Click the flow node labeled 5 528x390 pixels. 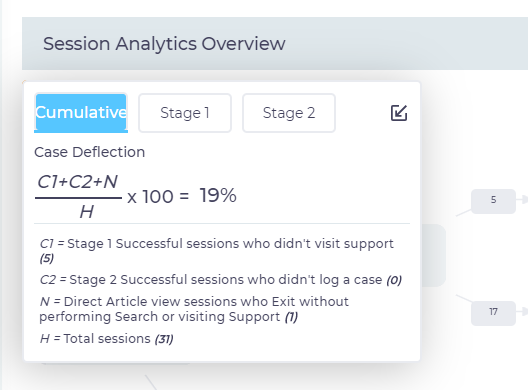(x=493, y=201)
